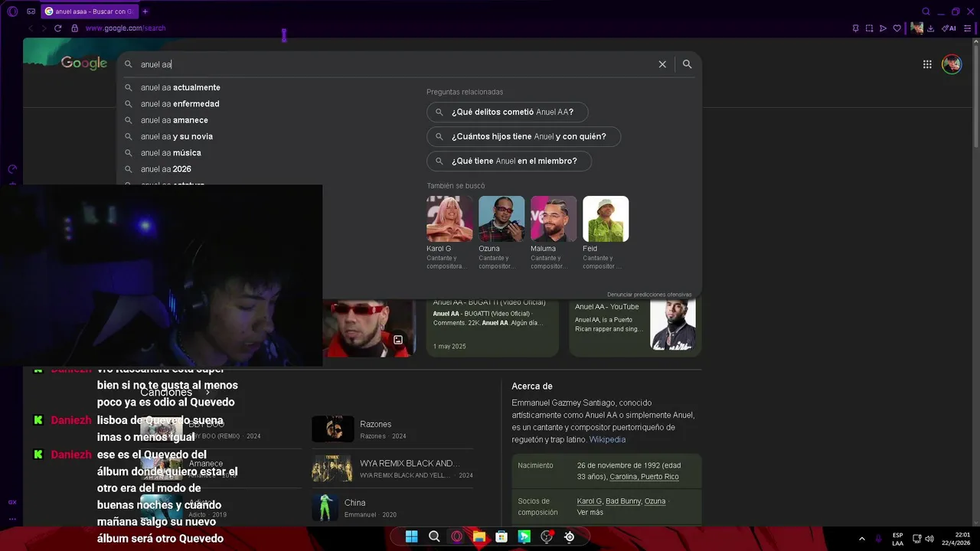The image size is (980, 551).
Task: Open the Google account avatar
Action: (952, 64)
